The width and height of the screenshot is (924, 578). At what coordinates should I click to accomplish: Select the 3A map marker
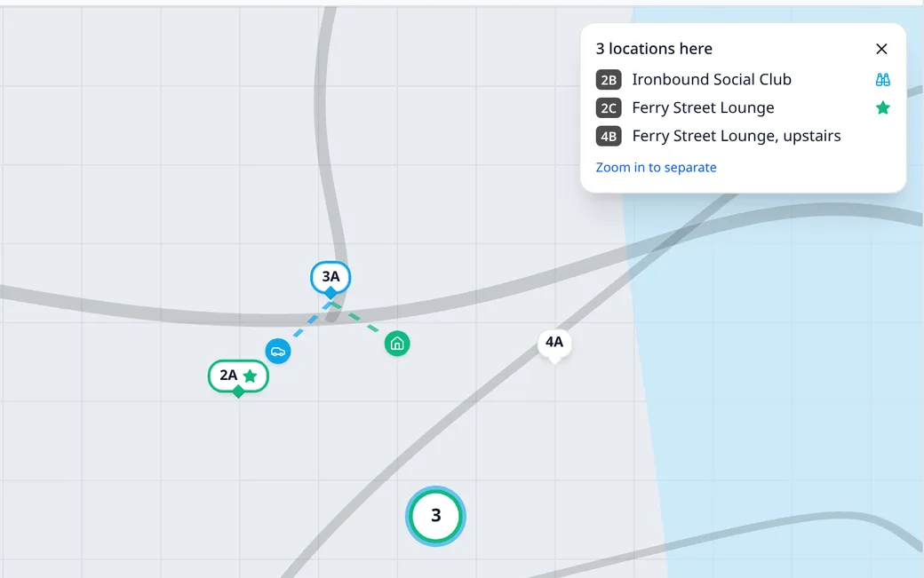point(331,278)
